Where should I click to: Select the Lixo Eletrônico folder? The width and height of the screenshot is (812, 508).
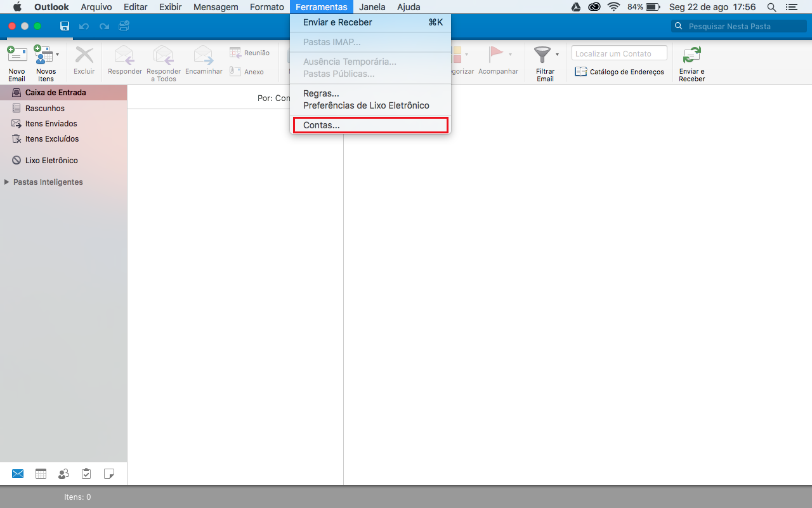point(51,161)
